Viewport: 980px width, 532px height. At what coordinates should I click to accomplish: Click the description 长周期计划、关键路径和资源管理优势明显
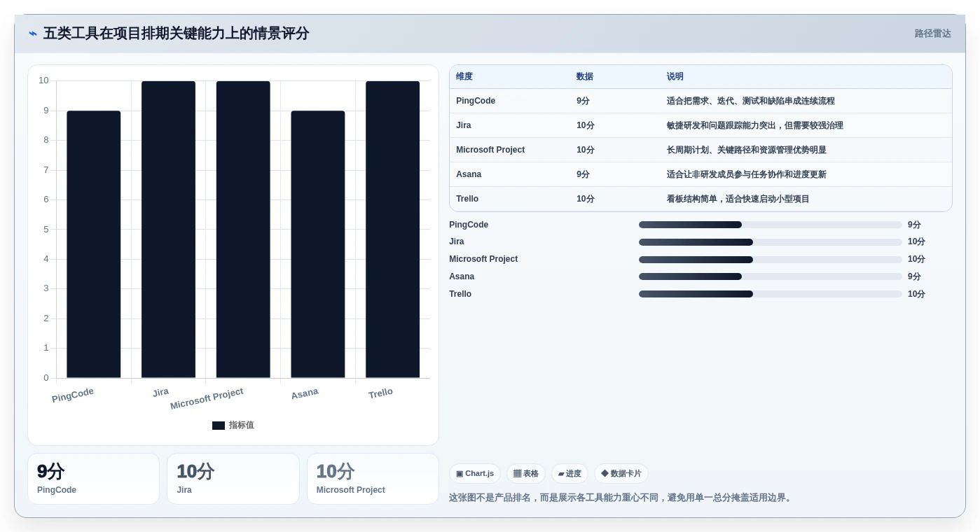(747, 150)
